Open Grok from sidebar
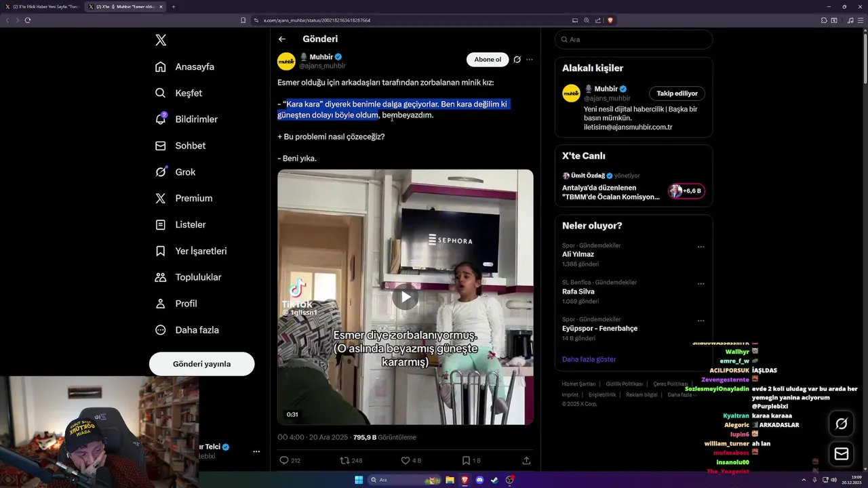Image resolution: width=868 pixels, height=488 pixels. (x=175, y=172)
